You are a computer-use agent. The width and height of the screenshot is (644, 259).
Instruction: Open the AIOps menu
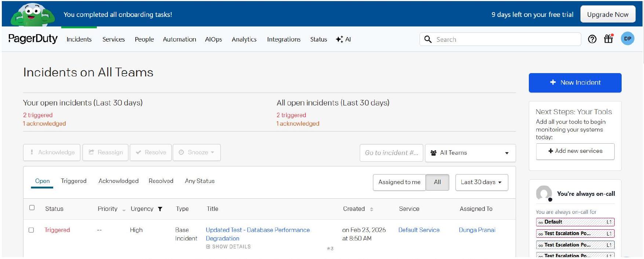point(213,39)
